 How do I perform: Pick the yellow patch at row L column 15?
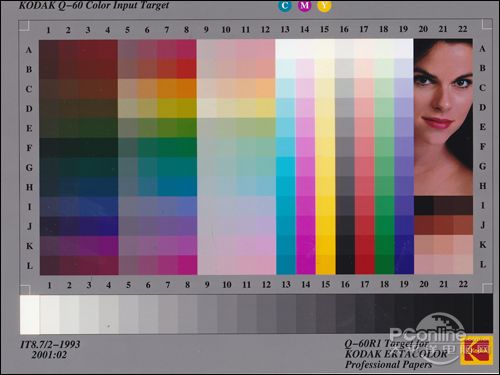326,265
